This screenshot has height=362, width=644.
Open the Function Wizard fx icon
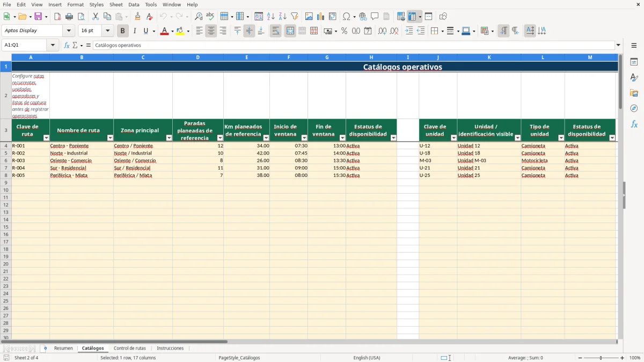[x=67, y=45]
